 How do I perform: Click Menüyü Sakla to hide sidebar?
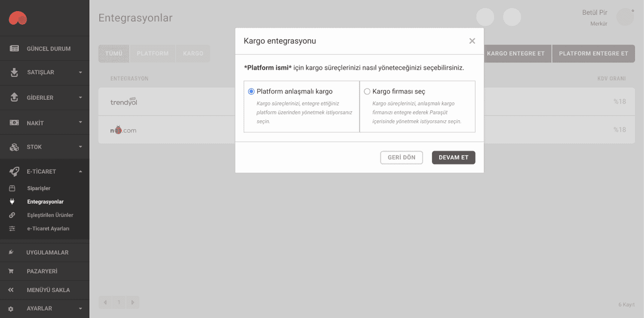click(x=44, y=290)
